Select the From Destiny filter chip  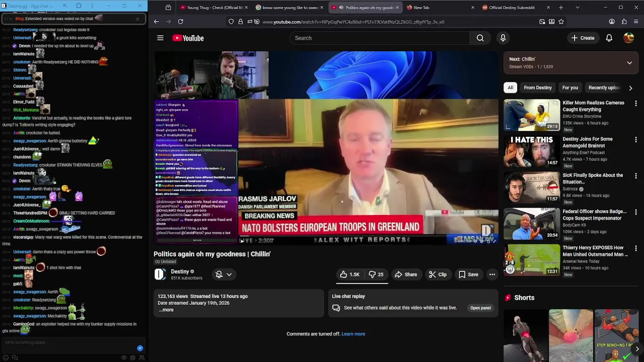(537, 87)
